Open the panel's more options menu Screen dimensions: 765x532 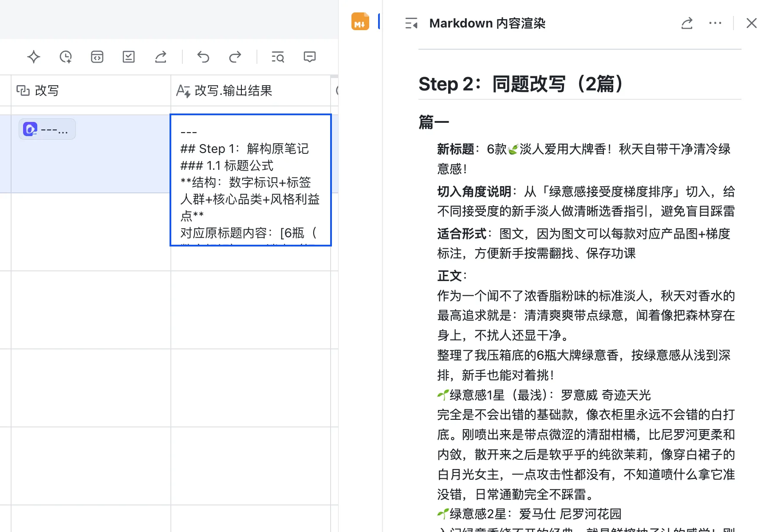[x=715, y=23]
